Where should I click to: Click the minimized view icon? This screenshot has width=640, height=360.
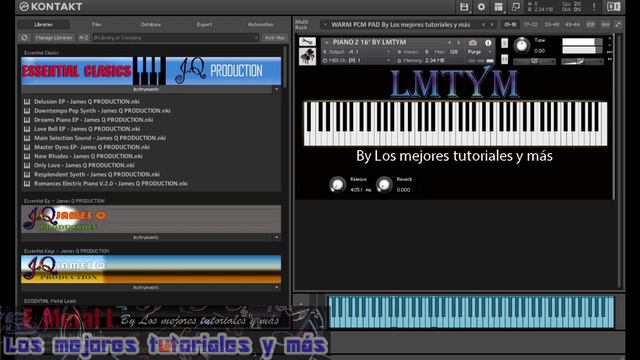(x=516, y=7)
